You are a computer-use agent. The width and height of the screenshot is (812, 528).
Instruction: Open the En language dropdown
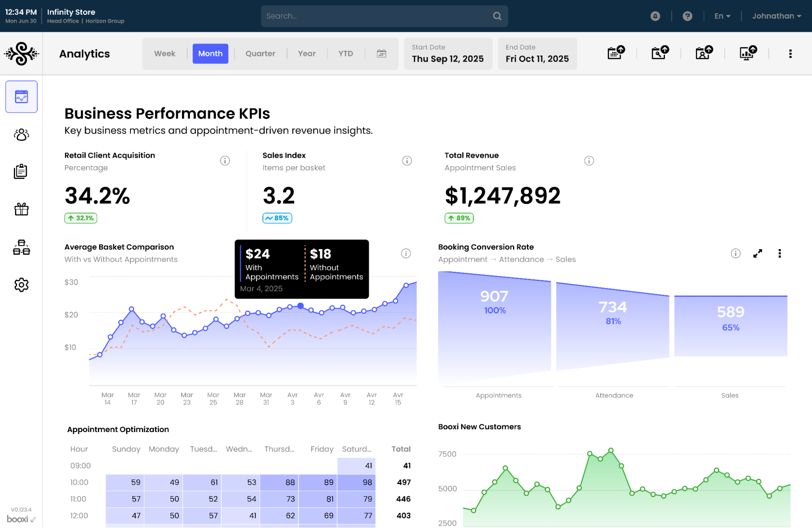722,16
